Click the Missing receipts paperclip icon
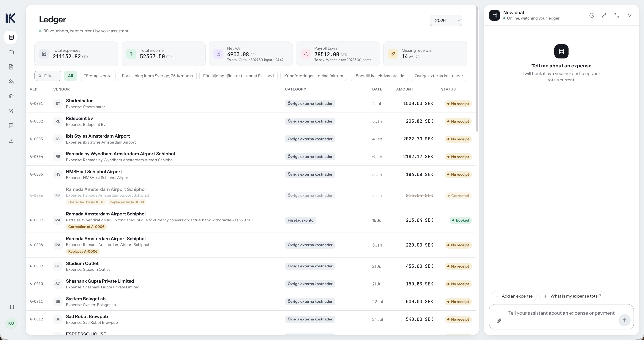The height and width of the screenshot is (340, 644). 393,54
